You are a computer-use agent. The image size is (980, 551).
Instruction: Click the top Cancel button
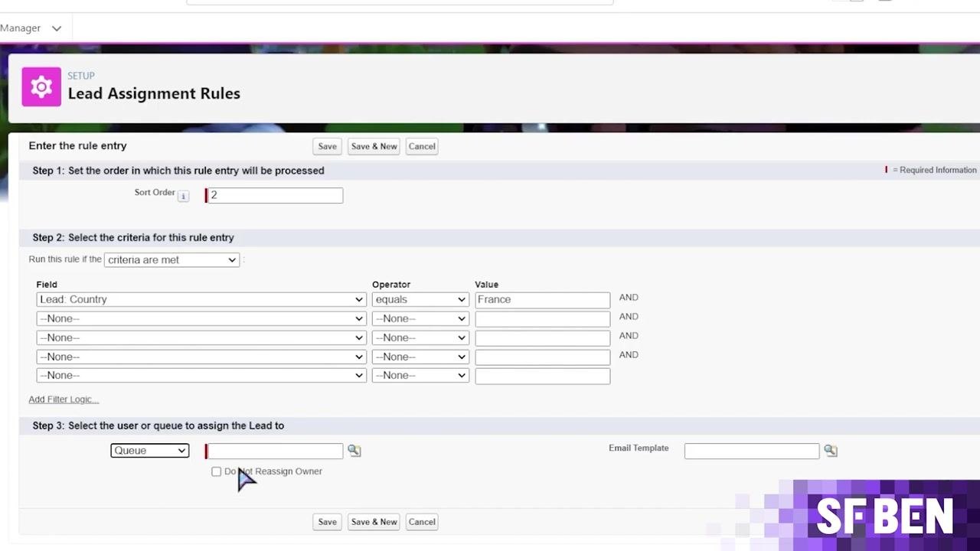[422, 146]
